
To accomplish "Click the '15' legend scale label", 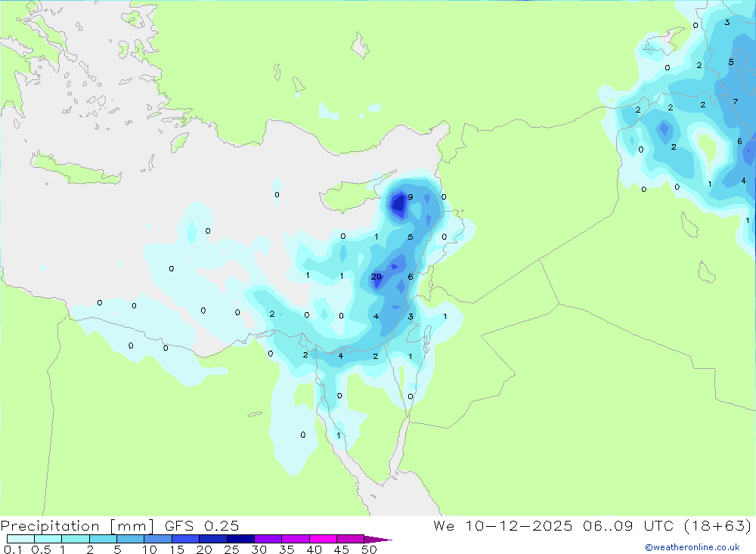I will click(x=176, y=549).
